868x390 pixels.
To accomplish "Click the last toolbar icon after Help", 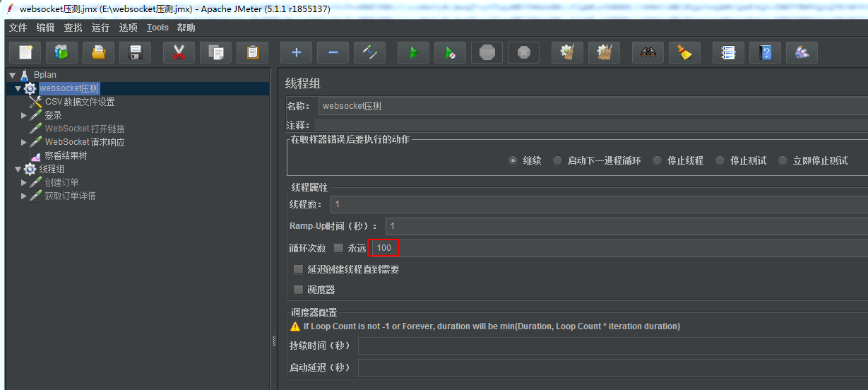I will (x=802, y=52).
